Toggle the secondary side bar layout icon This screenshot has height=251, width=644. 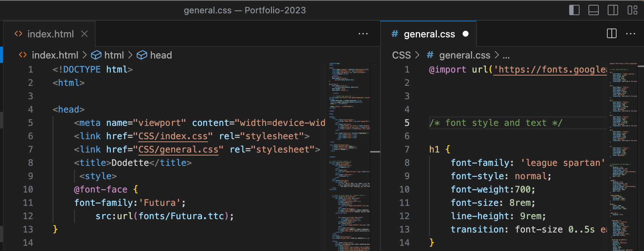pyautogui.click(x=613, y=10)
